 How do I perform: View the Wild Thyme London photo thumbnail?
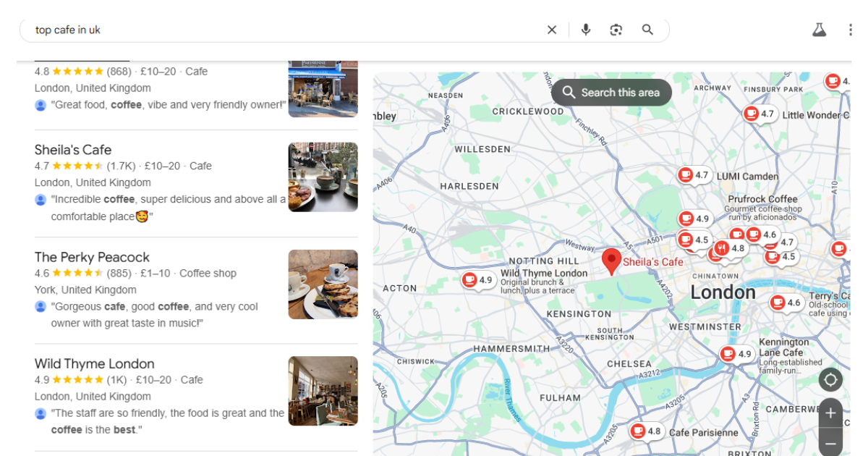click(x=323, y=391)
